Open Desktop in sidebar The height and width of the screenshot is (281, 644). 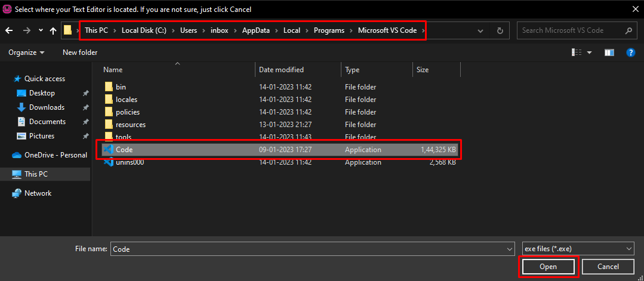42,93
